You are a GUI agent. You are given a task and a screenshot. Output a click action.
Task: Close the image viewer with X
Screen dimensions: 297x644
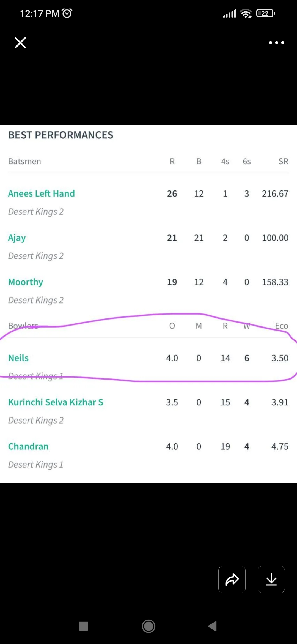point(20,43)
